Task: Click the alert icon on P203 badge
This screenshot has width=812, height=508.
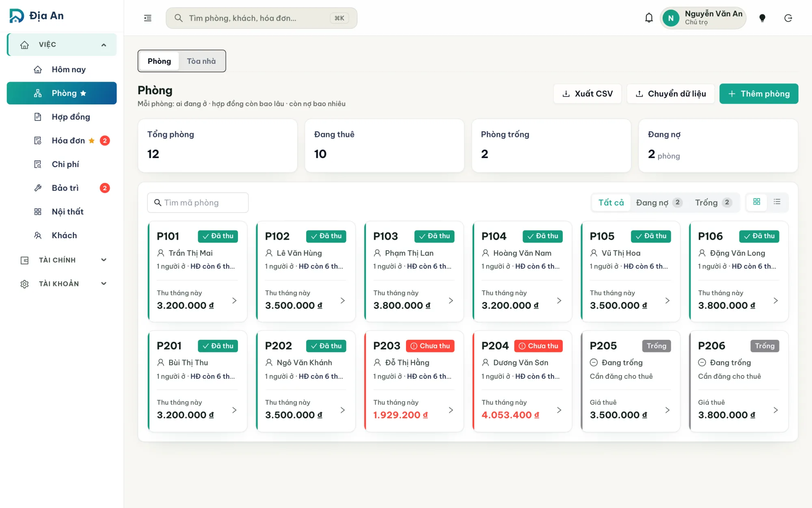Action: (x=414, y=346)
